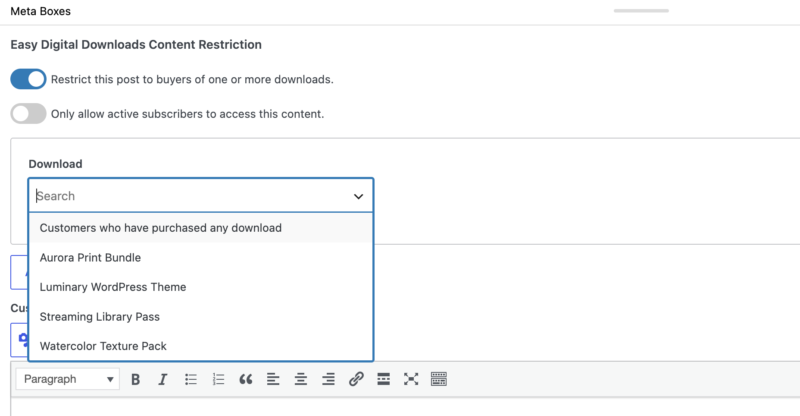Collapse the Download dropdown chevron
This screenshot has width=800, height=416.
(x=359, y=196)
